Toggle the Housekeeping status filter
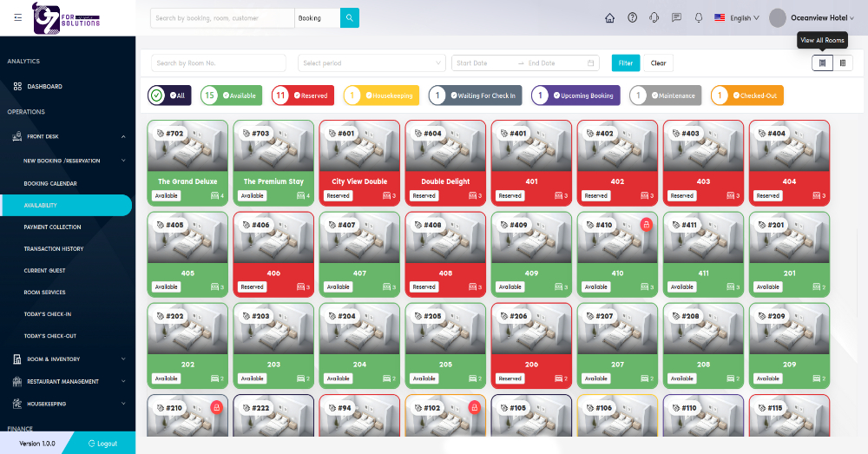Screen dimensions: 868x454 (381, 95)
